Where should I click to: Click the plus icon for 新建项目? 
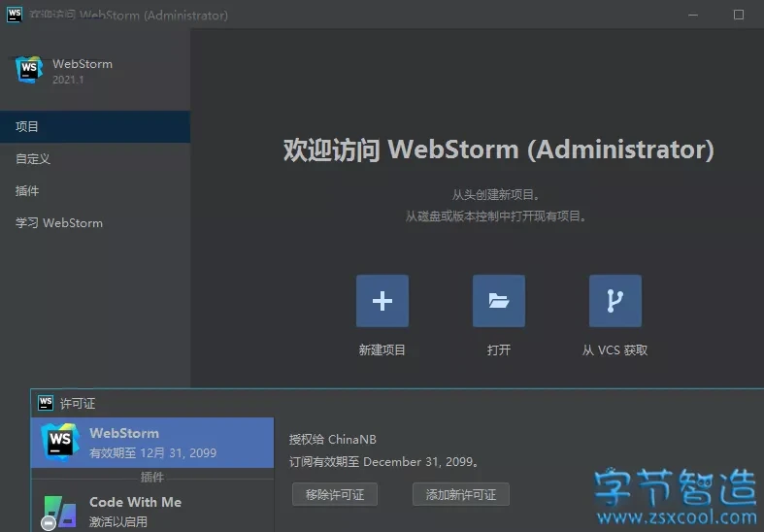382,301
